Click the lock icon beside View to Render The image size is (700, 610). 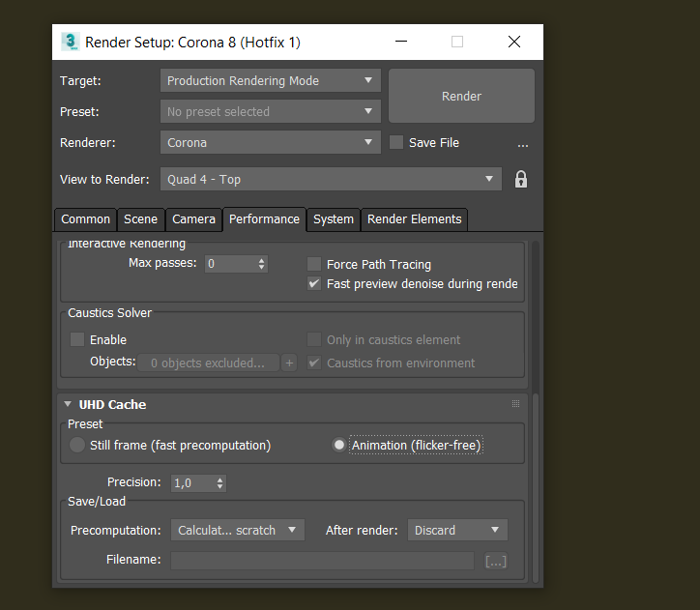click(520, 180)
